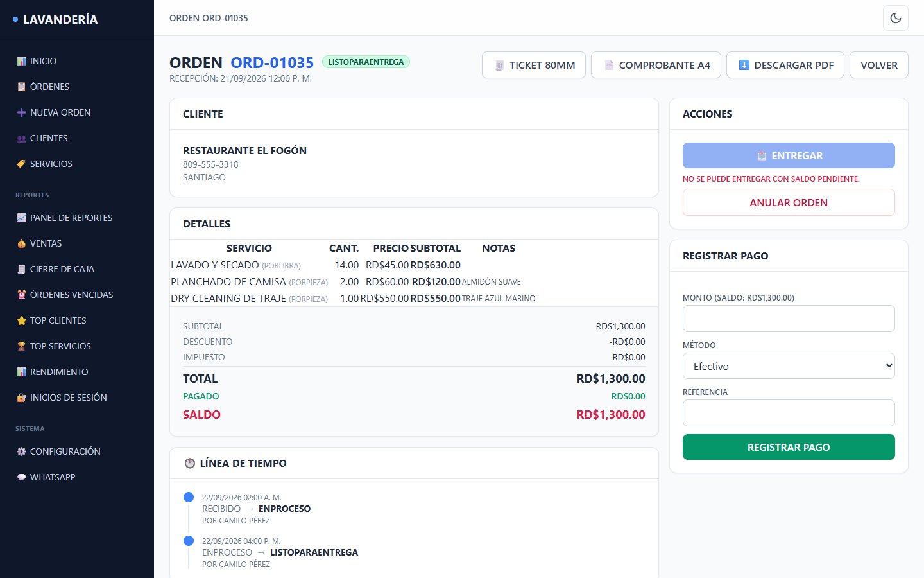
Task: Click the Nueva Orden plus icon
Action: click(22, 112)
